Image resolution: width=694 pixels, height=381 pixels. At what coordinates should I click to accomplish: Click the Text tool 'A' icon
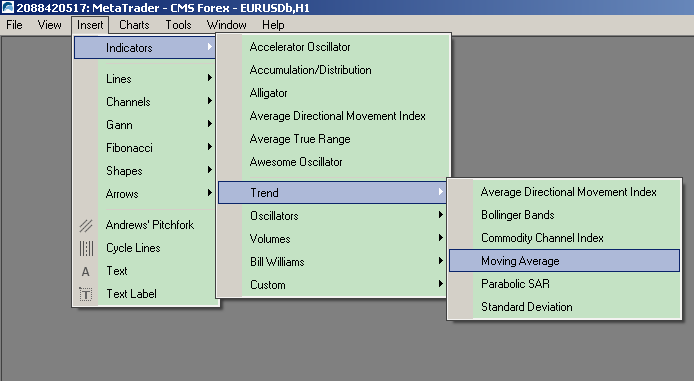[86, 271]
